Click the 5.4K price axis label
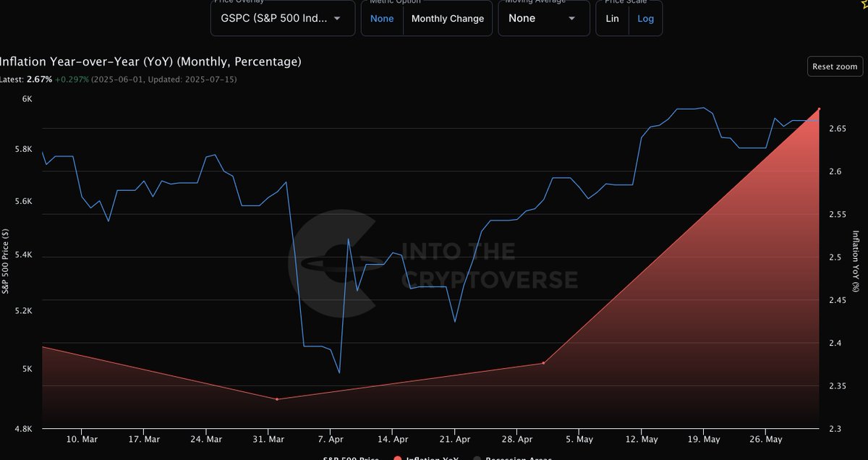The image size is (868, 460). [24, 256]
